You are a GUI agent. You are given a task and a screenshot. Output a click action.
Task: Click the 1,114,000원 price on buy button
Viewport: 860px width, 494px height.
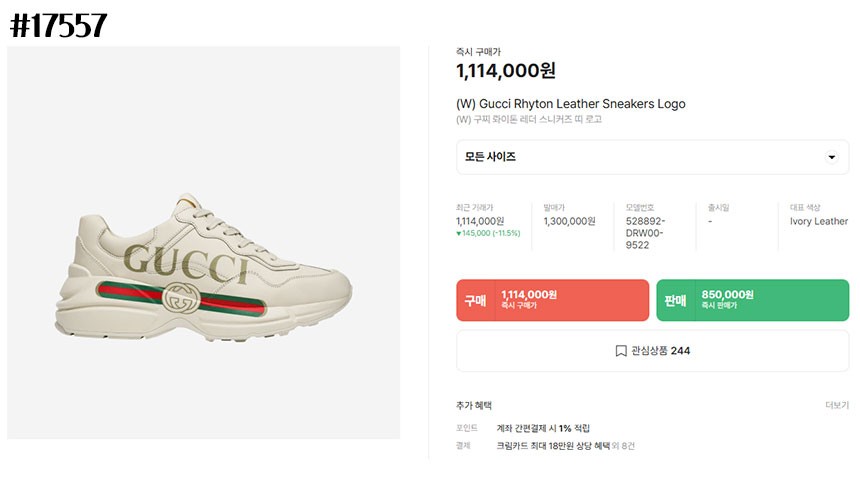point(529,294)
